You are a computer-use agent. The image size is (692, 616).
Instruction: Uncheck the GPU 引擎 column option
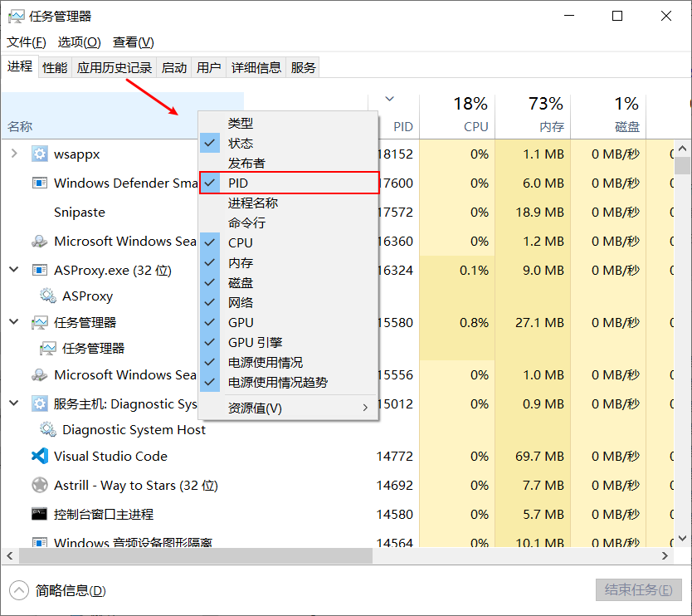pyautogui.click(x=289, y=342)
